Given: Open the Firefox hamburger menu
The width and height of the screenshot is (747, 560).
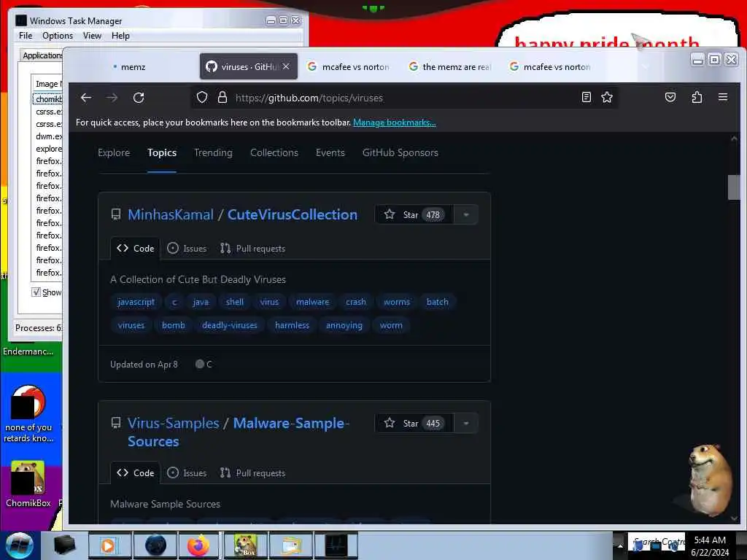Looking at the screenshot, I should coord(723,97).
